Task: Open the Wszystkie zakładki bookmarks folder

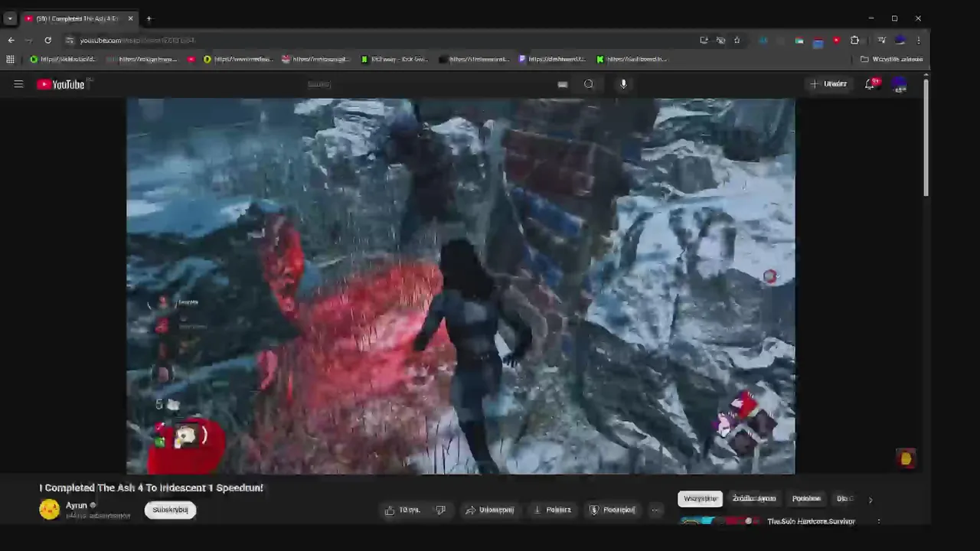Action: (892, 59)
